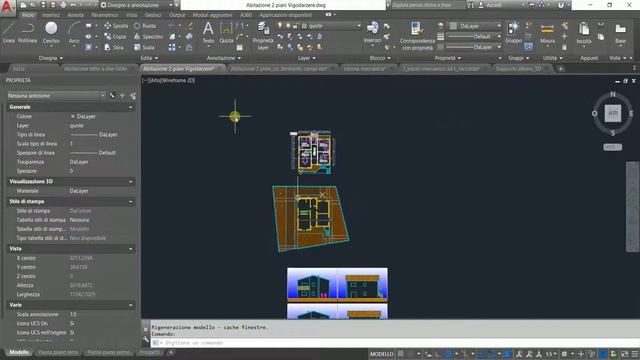Toggle polar tracking in status bar
640x360 pixels.
point(448,354)
